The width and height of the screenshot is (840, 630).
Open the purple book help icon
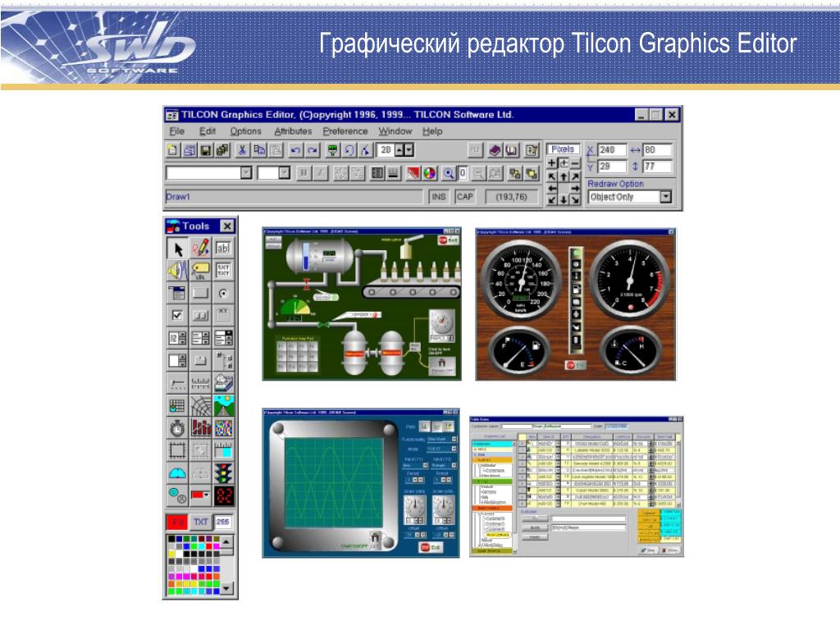point(495,151)
